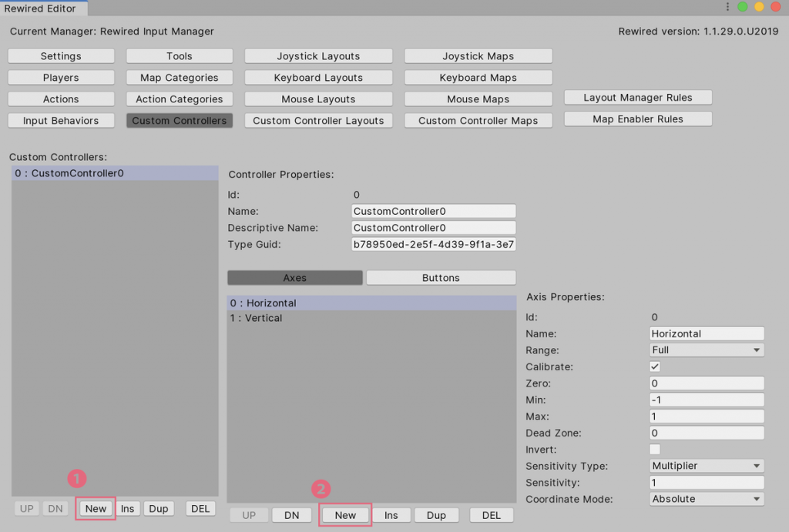Open the window options kebab menu
789x532 pixels.
727,6
